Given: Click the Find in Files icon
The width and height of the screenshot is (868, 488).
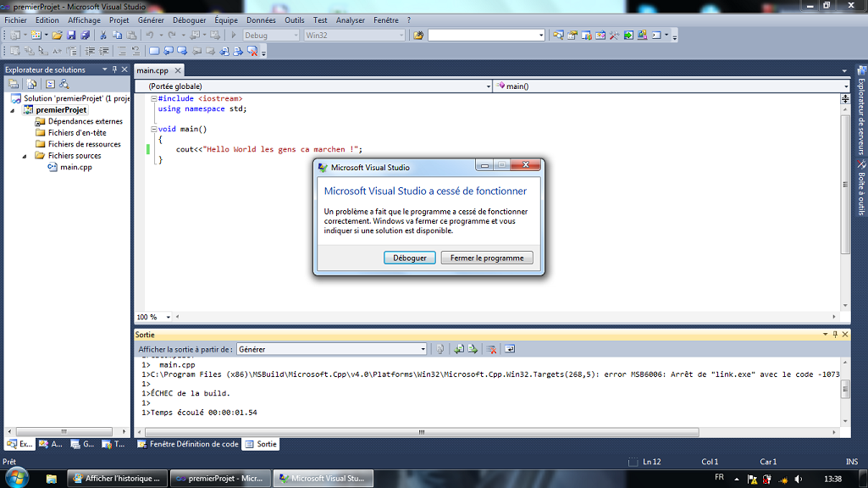Looking at the screenshot, I should [x=418, y=35].
